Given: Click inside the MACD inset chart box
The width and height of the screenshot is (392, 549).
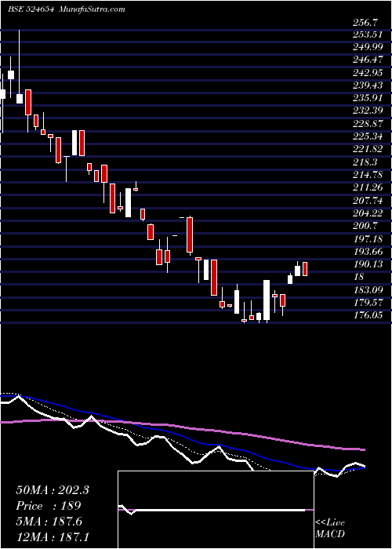Looking at the screenshot, I should [x=216, y=510].
